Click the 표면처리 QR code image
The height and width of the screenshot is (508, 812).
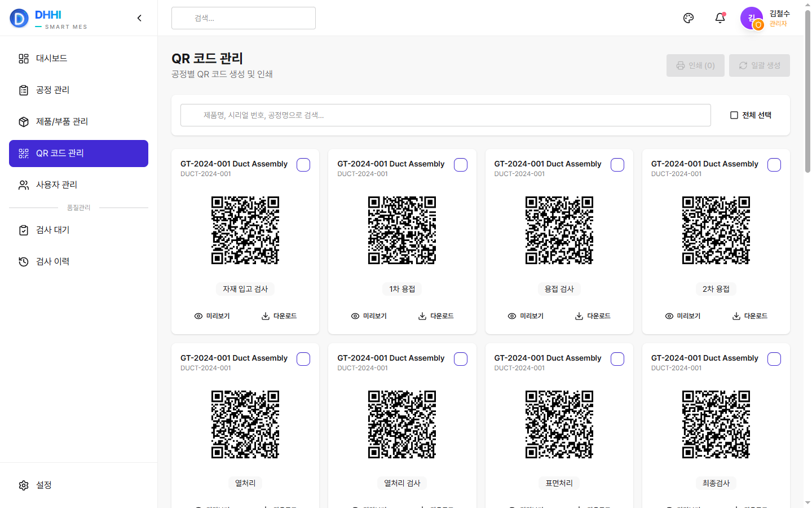tap(559, 424)
